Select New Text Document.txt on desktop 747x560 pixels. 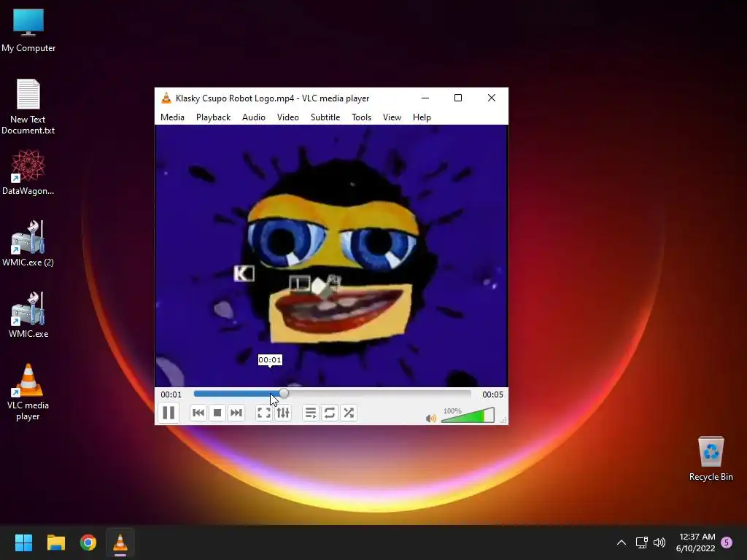(28, 106)
